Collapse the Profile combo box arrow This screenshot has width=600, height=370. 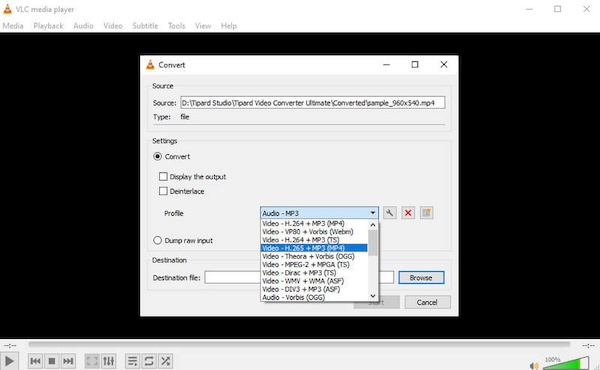tap(373, 213)
